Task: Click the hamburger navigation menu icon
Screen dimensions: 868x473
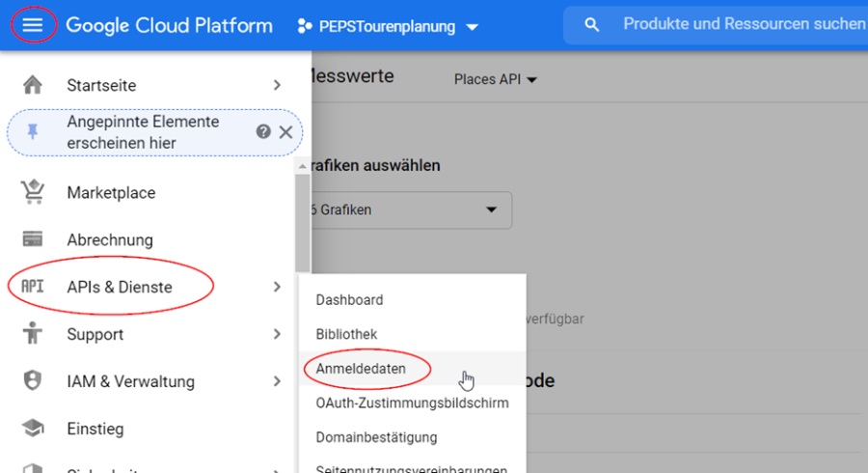Action: click(x=33, y=26)
